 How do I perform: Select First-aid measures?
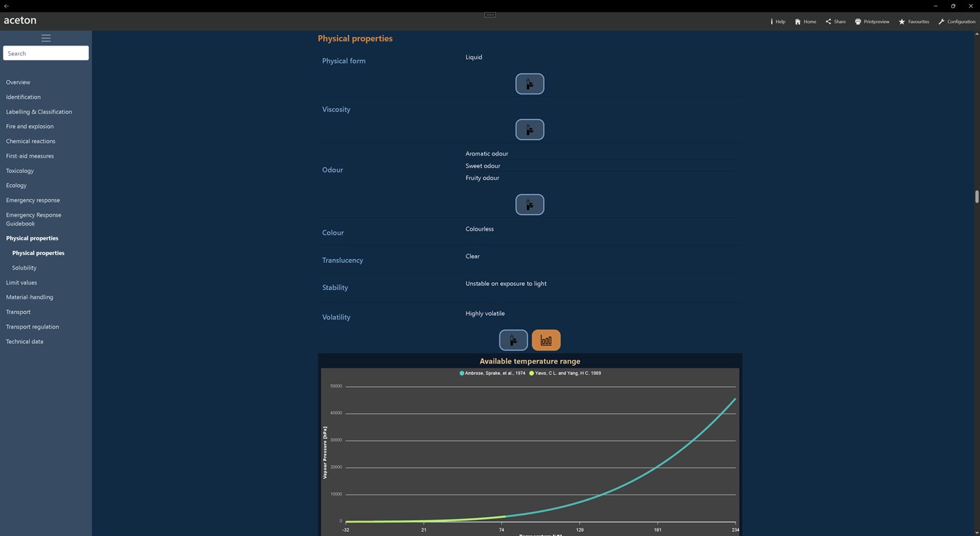[x=30, y=156]
